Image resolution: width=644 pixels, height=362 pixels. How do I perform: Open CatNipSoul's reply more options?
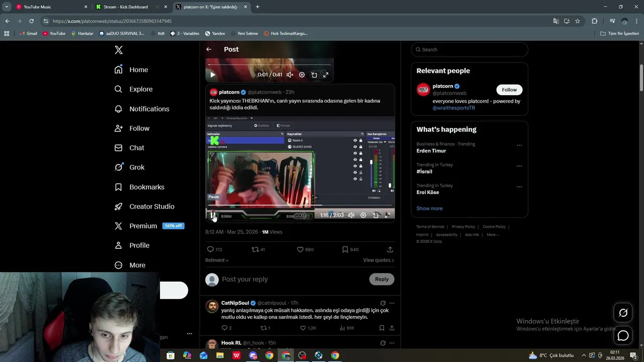(392, 303)
